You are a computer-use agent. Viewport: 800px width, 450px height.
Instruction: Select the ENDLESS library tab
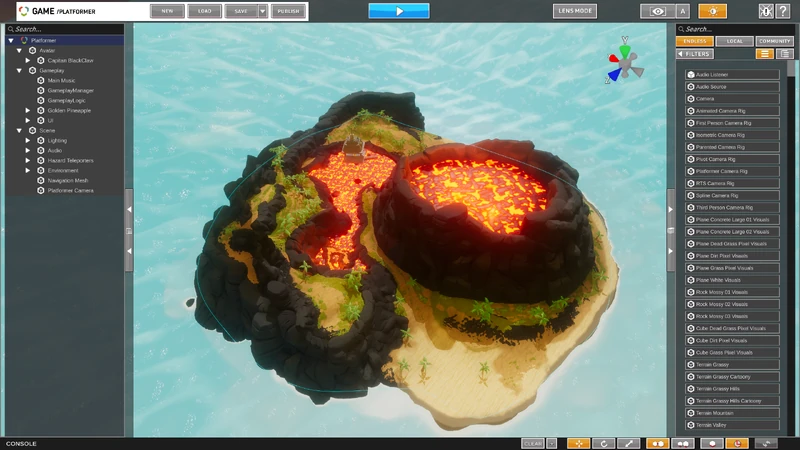point(694,41)
